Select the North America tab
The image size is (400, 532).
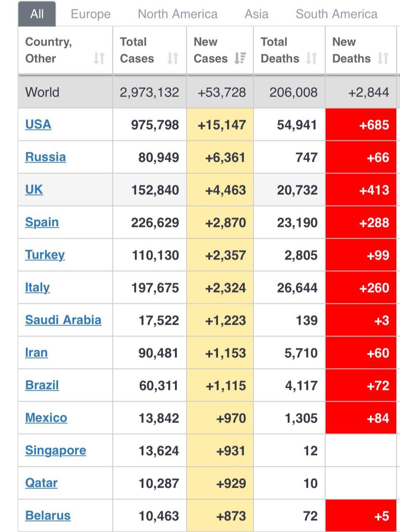[177, 14]
